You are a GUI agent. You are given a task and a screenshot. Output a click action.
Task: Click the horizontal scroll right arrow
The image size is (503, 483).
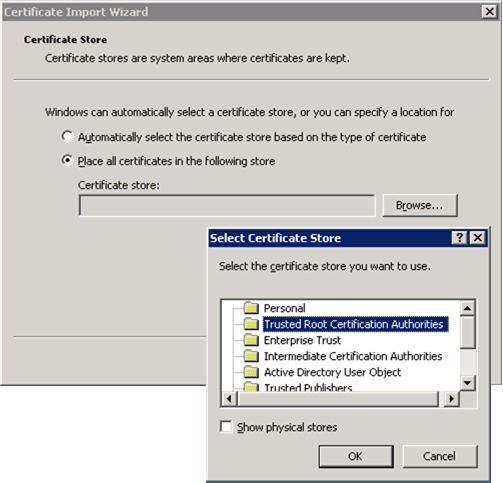(x=452, y=399)
